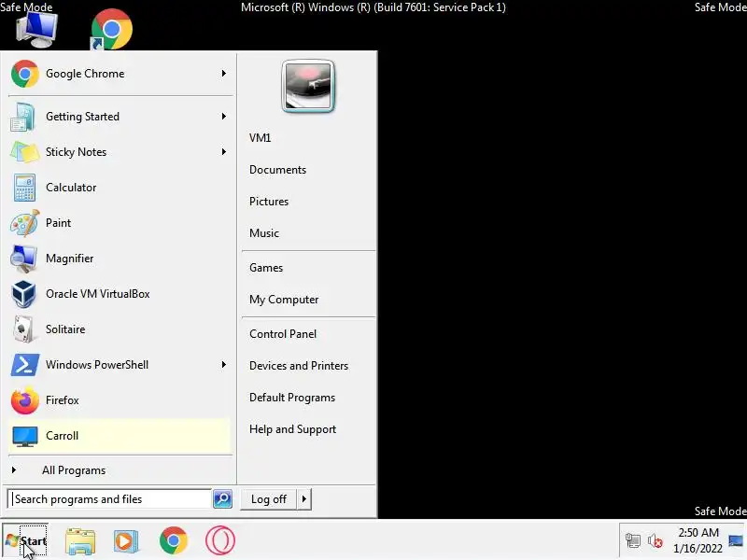Click the user account picture
The width and height of the screenshot is (747, 560).
[x=308, y=86]
